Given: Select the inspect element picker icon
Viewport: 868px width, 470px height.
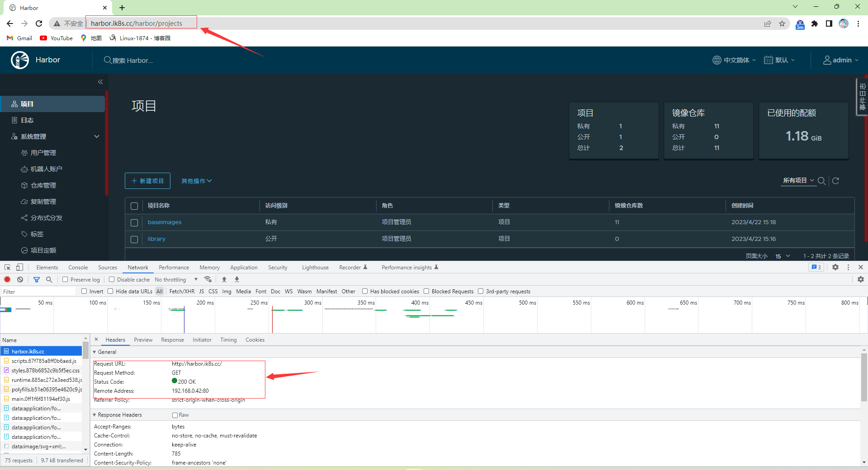Looking at the screenshot, I should [7, 267].
